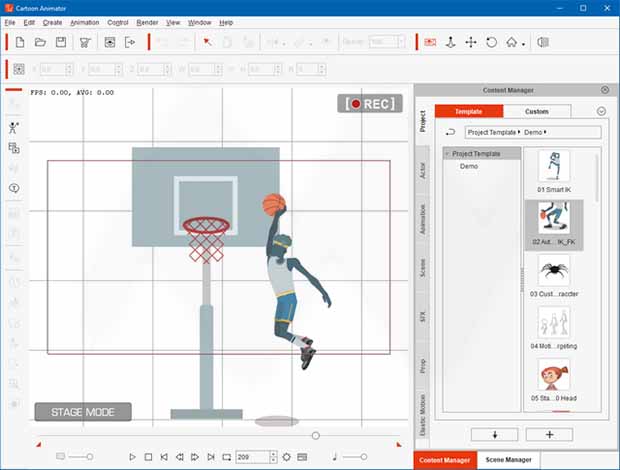Open the home view dropdown arrow
The height and width of the screenshot is (470, 620).
tap(524, 43)
